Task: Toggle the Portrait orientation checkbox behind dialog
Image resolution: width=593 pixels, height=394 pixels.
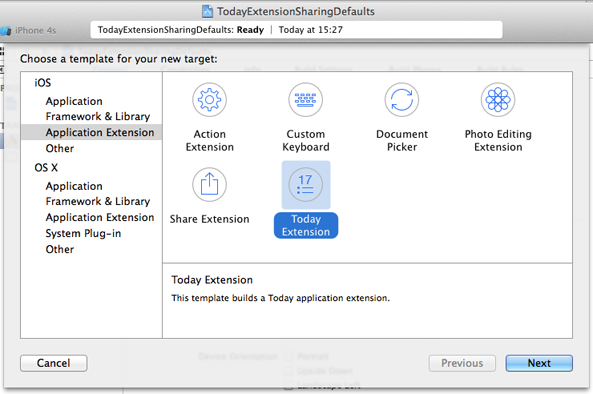Action: coord(289,356)
